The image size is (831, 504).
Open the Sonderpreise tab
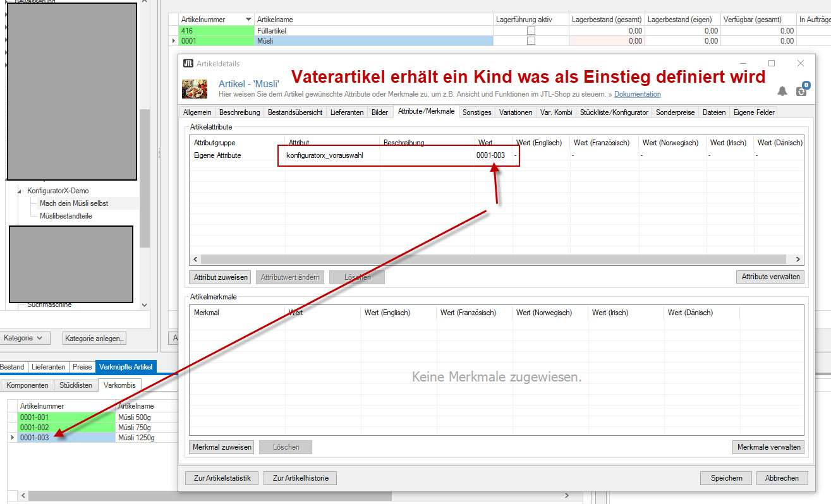point(675,112)
